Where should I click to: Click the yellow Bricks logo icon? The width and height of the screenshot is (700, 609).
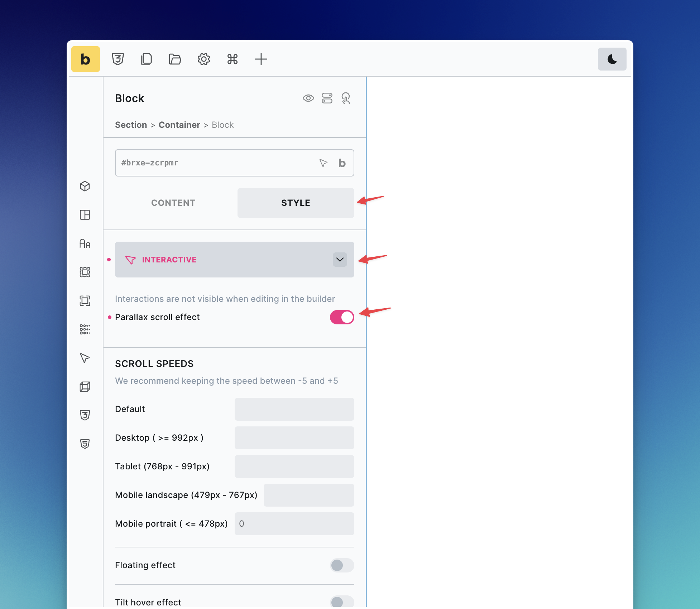[85, 59]
